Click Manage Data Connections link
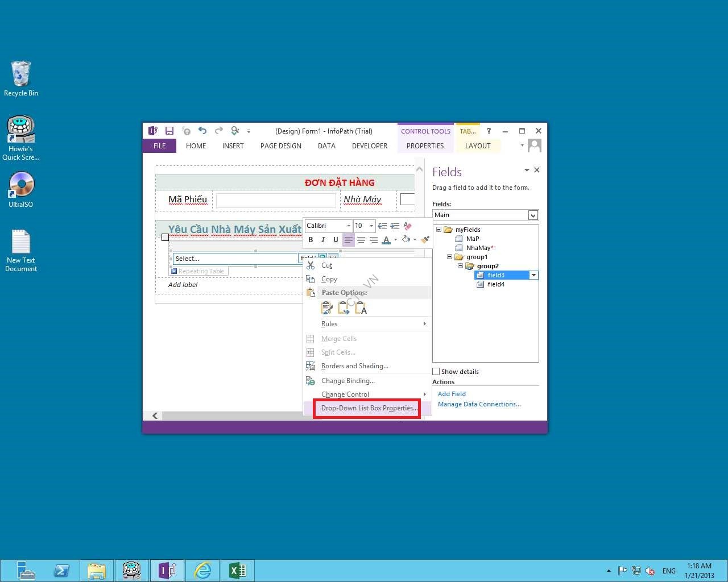Screen dimensions: 728x582 pyautogui.click(x=479, y=404)
